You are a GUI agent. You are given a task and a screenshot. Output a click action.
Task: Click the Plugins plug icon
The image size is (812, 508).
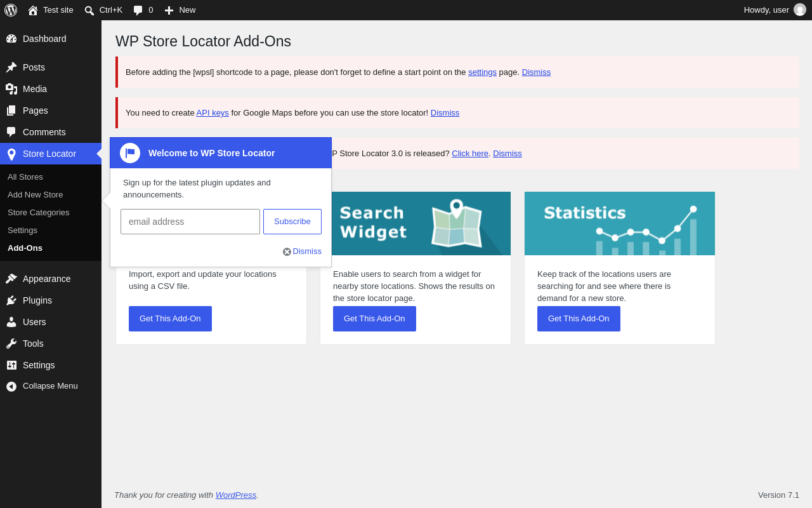pos(11,300)
